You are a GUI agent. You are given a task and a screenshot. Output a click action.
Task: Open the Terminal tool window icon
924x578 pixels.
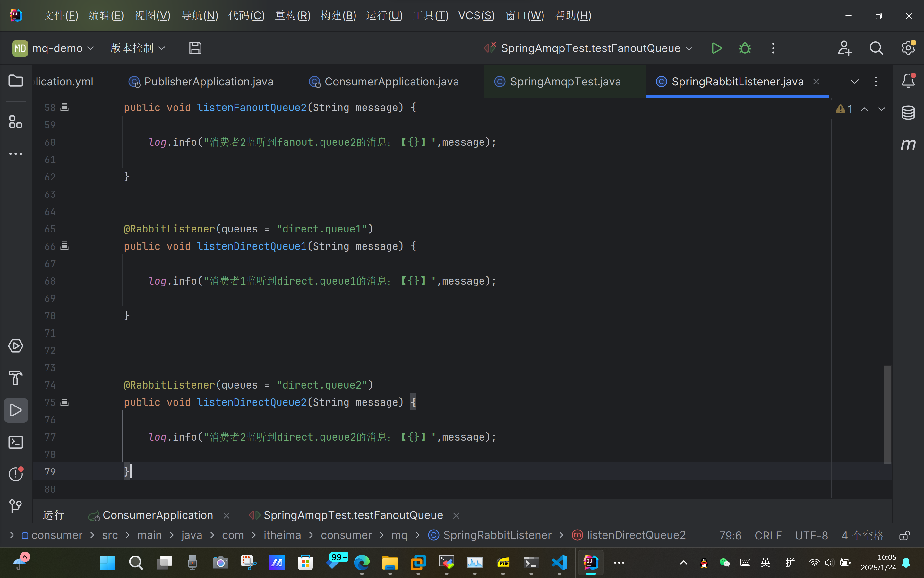[16, 442]
